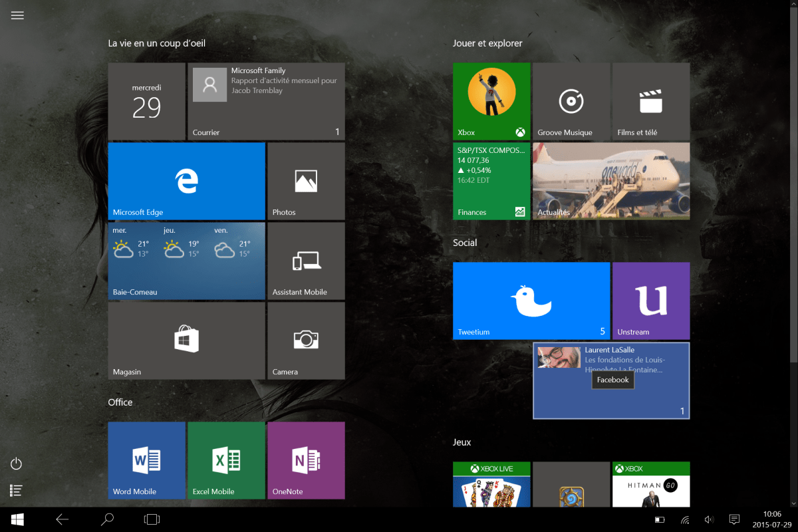Click the power button icon

pyautogui.click(x=17, y=464)
